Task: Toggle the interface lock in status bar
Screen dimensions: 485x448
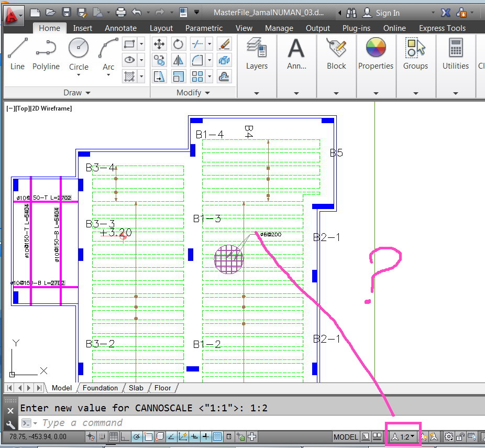Action: 460,436
